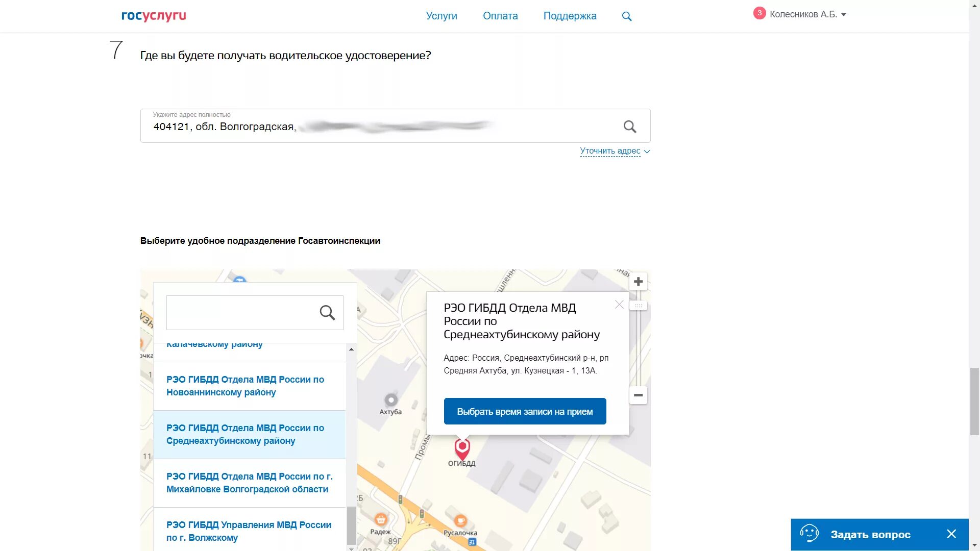
Task: Click the red ОГИБДД map pin marker
Action: [462, 448]
